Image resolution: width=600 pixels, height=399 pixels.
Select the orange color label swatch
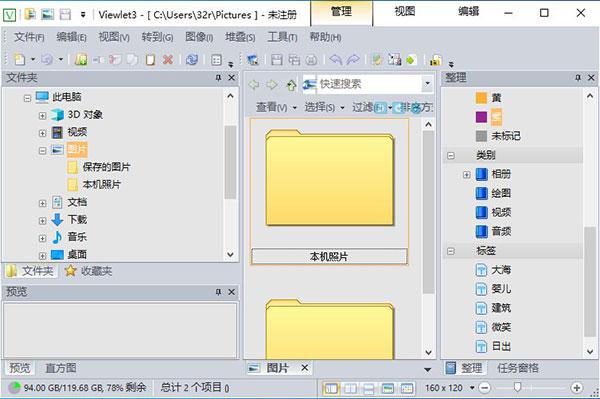pyautogui.click(x=481, y=98)
